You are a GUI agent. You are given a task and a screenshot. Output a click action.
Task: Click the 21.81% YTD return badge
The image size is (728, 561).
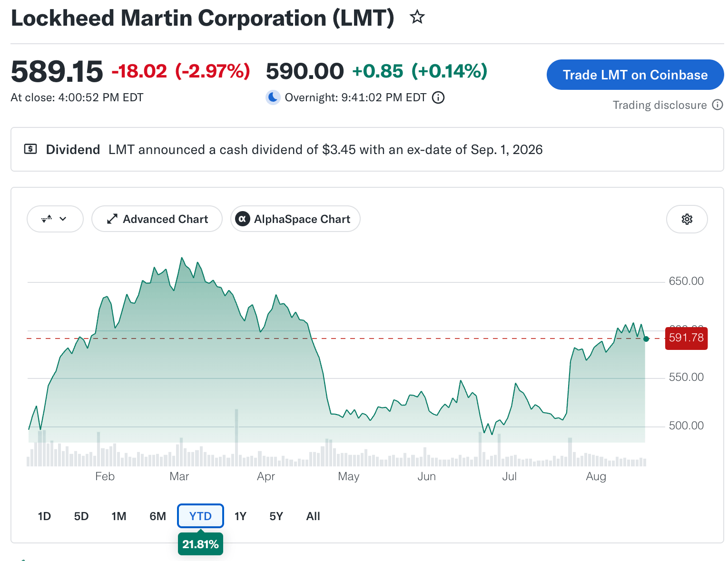point(200,544)
